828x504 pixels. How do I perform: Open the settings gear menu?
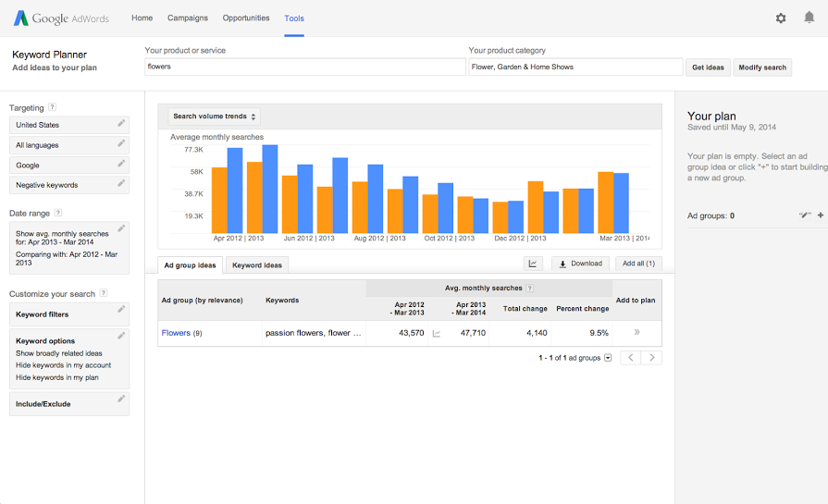(x=781, y=18)
